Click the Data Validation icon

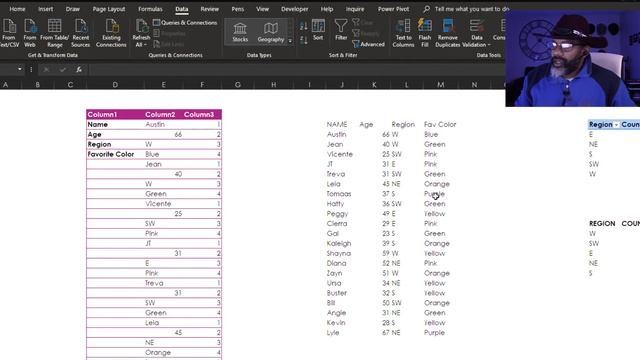(x=476, y=27)
